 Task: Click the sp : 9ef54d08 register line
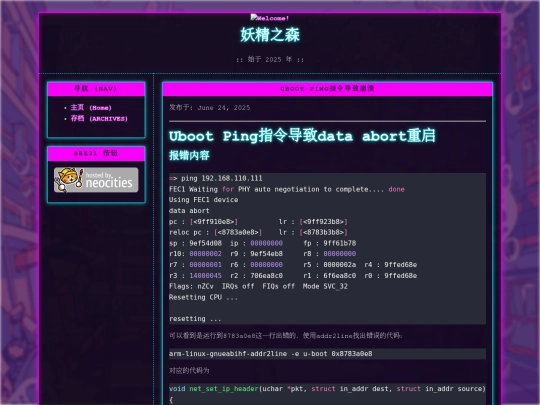(262, 243)
